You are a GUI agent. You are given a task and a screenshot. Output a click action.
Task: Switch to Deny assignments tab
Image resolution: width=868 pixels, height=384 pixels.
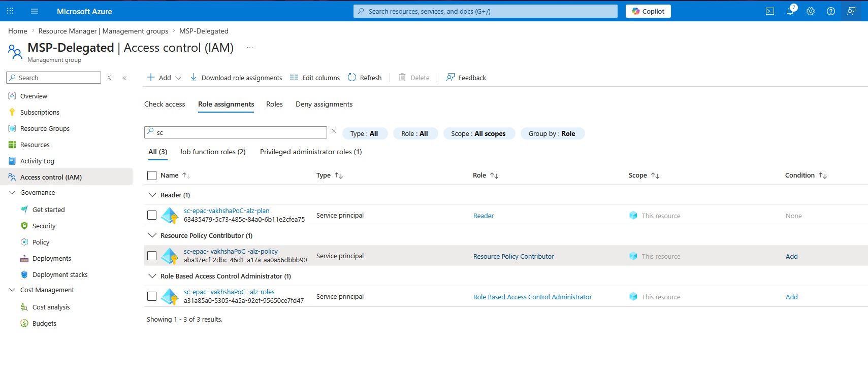tap(324, 104)
